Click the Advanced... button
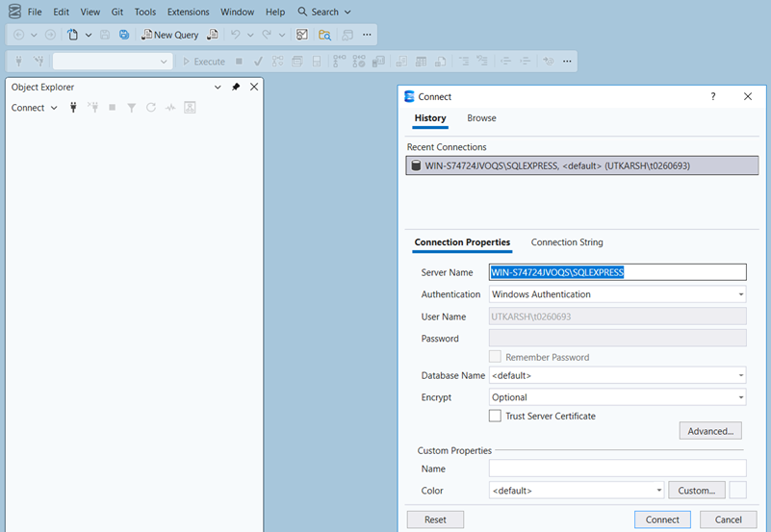This screenshot has height=532, width=771. tap(710, 431)
